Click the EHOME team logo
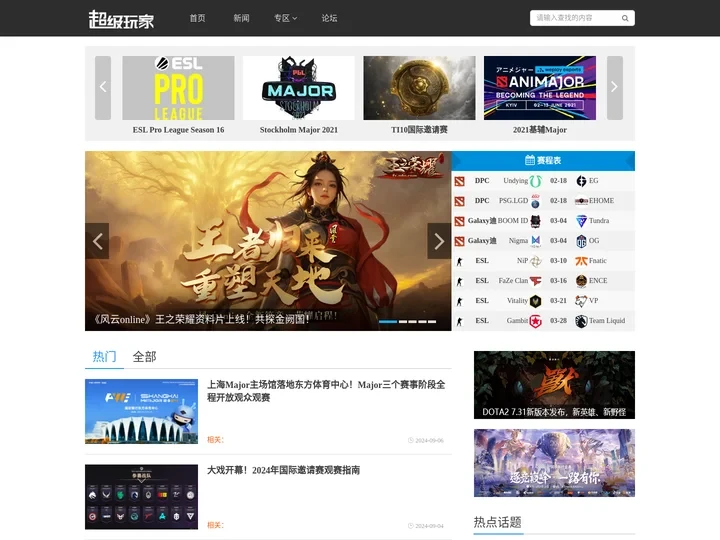 [x=581, y=201]
